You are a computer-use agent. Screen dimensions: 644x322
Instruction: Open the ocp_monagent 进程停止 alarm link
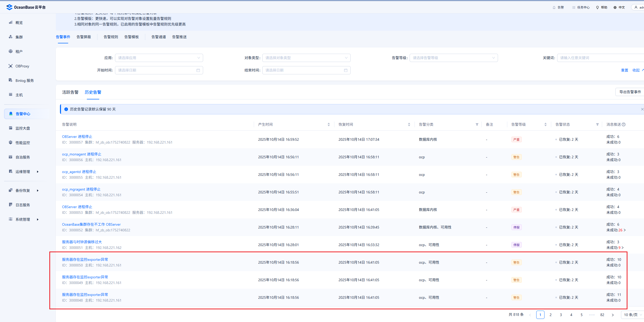[81, 154]
